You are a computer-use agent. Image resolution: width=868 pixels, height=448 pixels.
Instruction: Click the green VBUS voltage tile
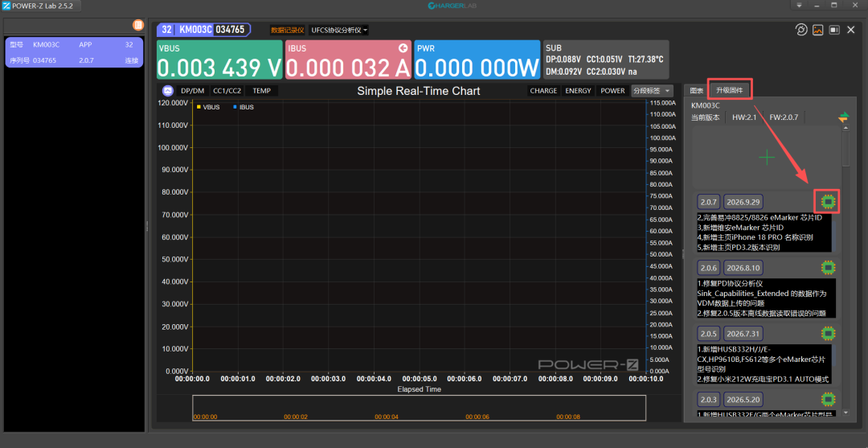coord(219,60)
